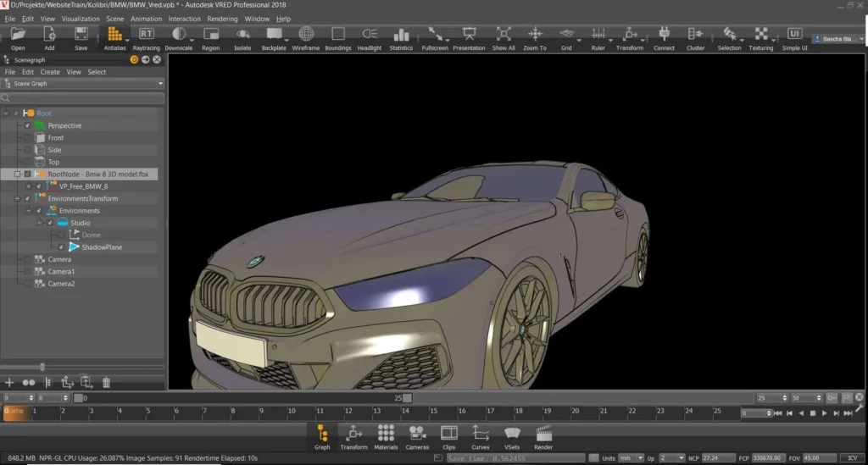Switch on Wireframe display
868x465 pixels.
coord(305,34)
